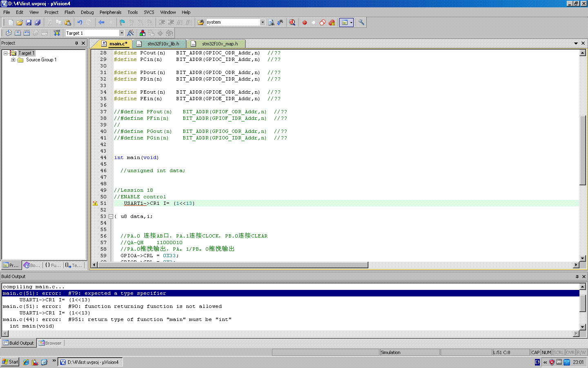The image size is (588, 368).
Task: Toggle the Build Output panel pin
Action: point(577,276)
